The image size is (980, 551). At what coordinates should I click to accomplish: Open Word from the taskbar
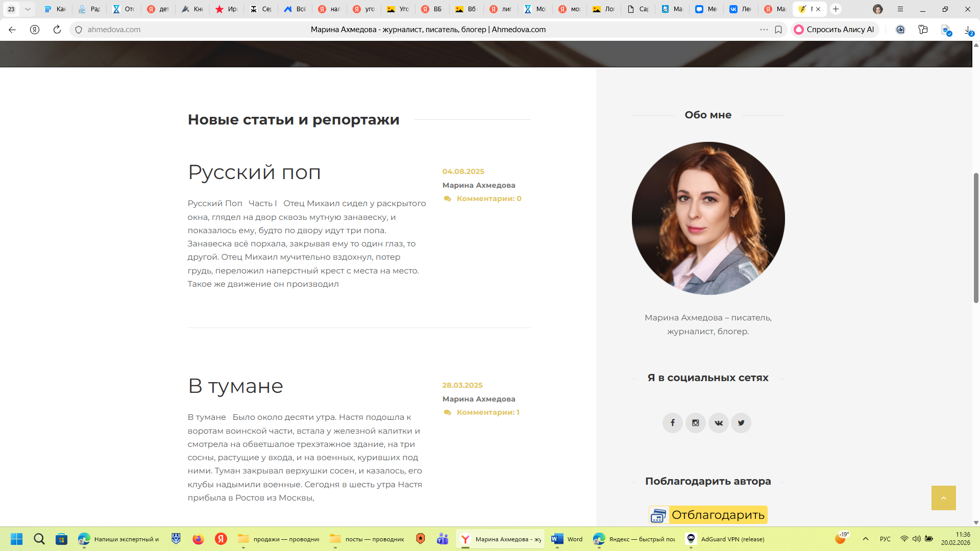pos(567,539)
